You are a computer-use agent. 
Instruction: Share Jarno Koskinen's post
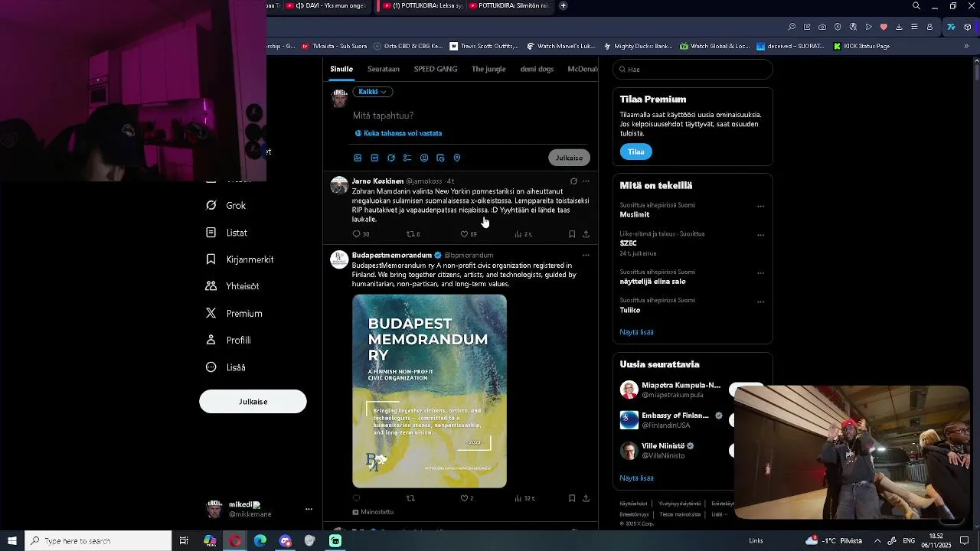click(x=586, y=234)
